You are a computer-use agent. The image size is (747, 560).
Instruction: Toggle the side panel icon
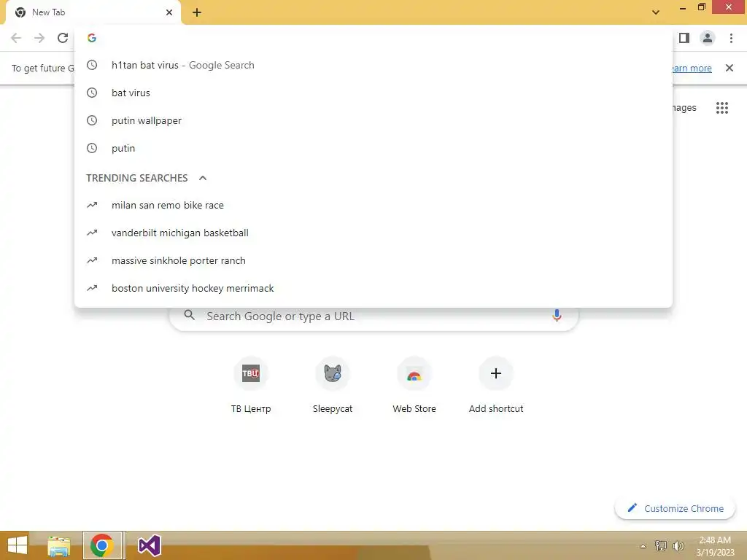point(684,38)
